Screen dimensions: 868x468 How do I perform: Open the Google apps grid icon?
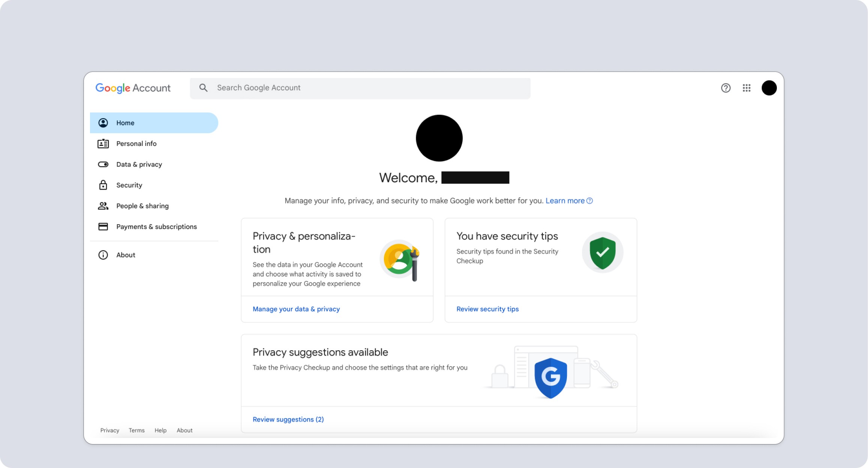(x=746, y=88)
